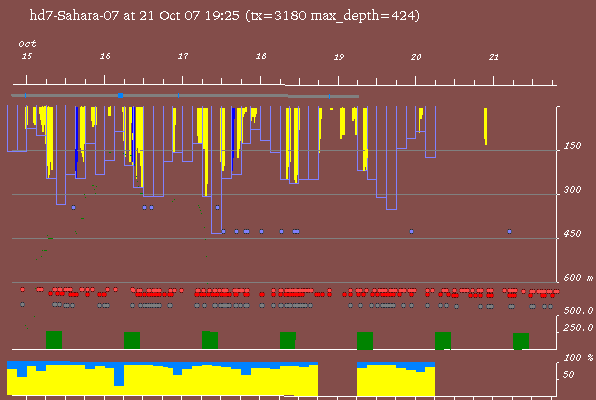Click the green bar for Oct 18
Viewport: 596px width, 400px height.
(x=288, y=340)
